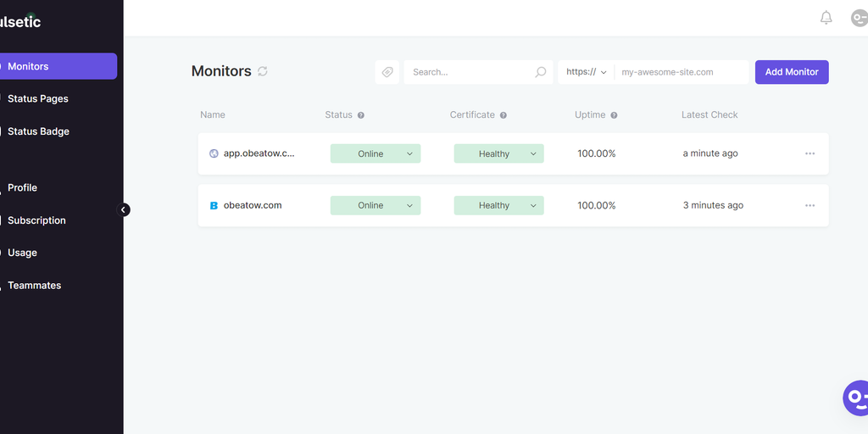This screenshot has height=434, width=868.
Task: Click the globe favicon of app.obeatow.c...
Action: (214, 153)
